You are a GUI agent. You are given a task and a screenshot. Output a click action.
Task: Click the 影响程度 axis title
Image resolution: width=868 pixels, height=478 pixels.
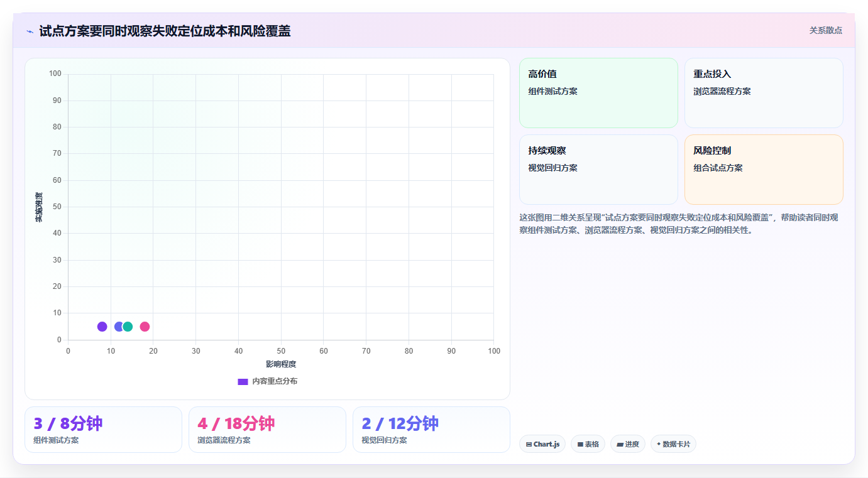281,364
